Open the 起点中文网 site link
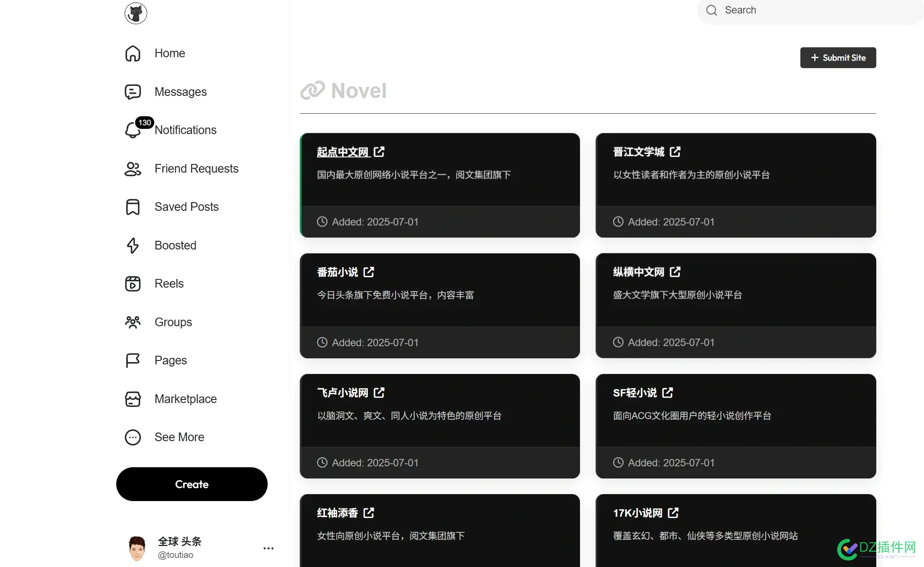This screenshot has width=924, height=567. tap(343, 152)
